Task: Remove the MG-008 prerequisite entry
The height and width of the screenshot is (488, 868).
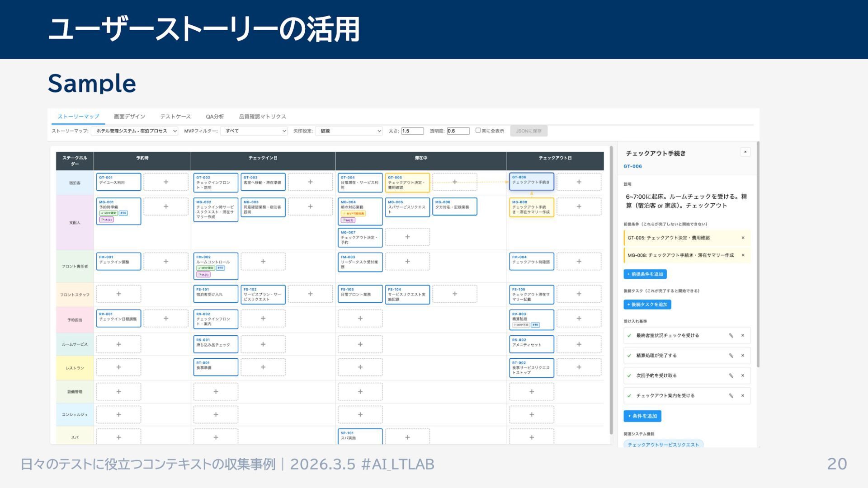Action: point(743,255)
